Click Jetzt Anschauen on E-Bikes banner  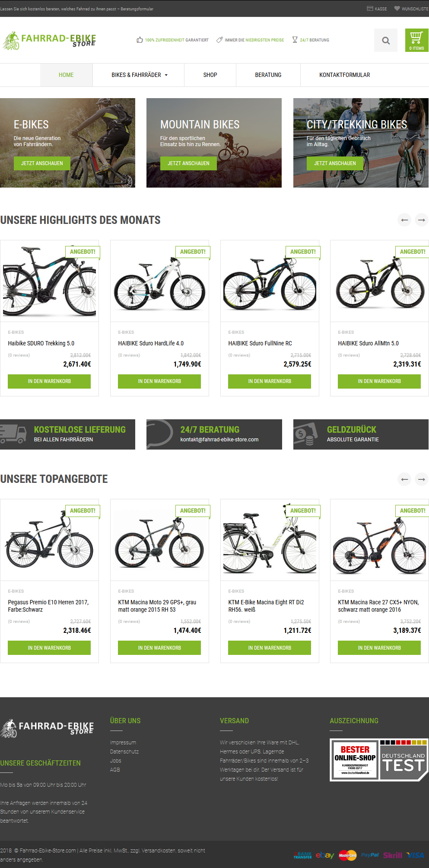[42, 163]
